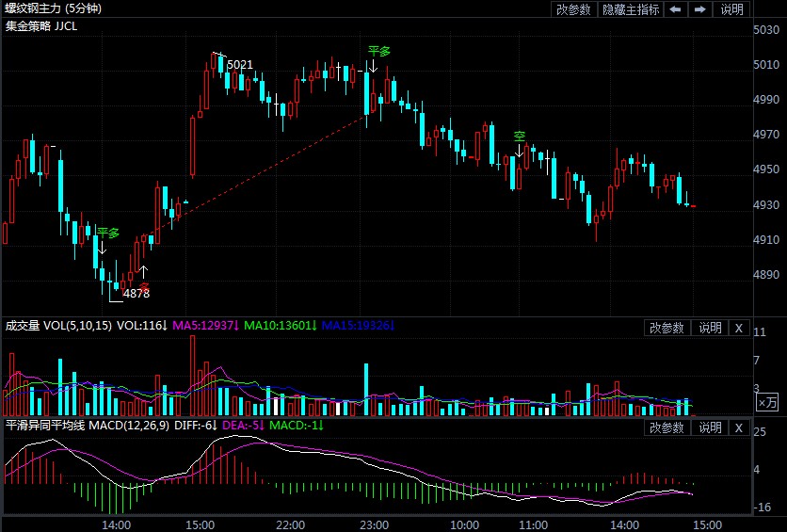Viewport: 787px width, 532px height.
Task: Click the 5030 price axis label
Action: (x=766, y=29)
